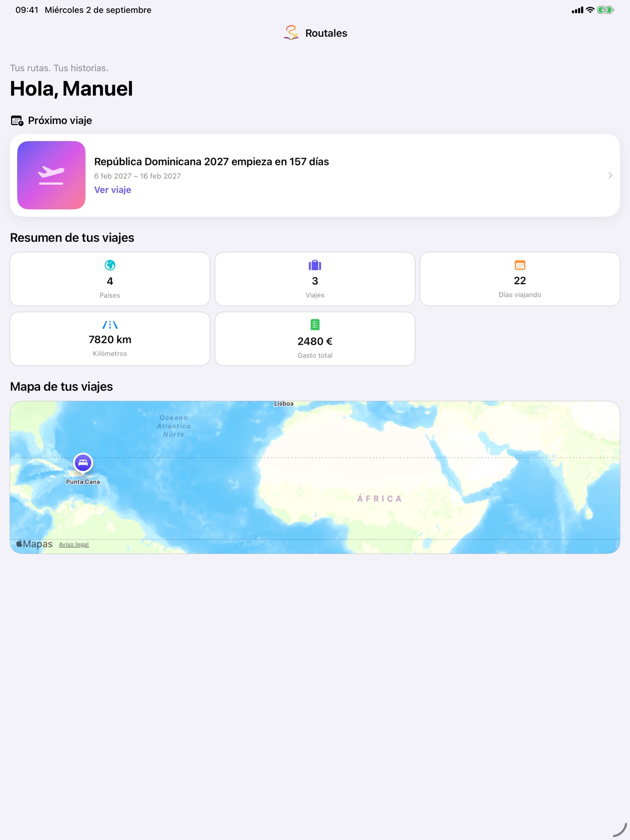Click the 'Routales' app title text

326,33
